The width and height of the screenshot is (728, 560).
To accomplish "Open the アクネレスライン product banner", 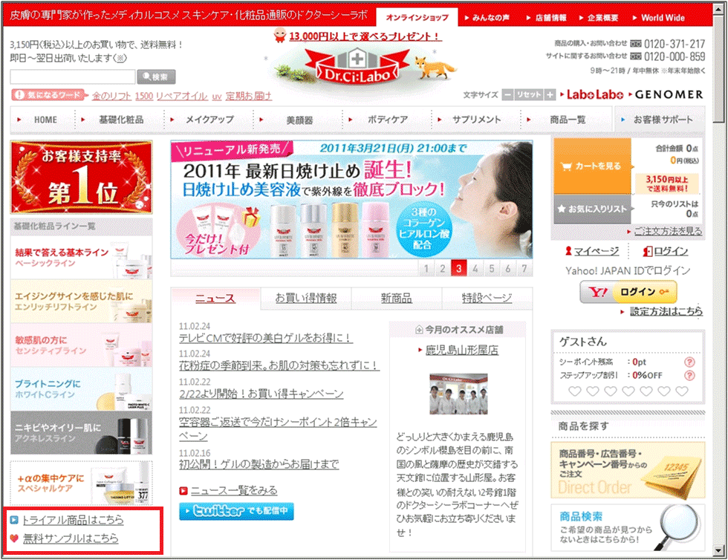I will [81, 433].
